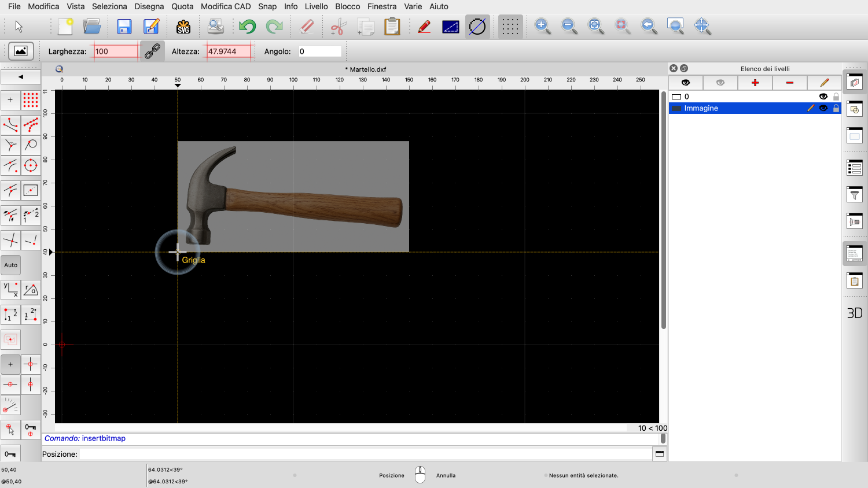
Task: Select the pan view tool
Action: coord(702,26)
